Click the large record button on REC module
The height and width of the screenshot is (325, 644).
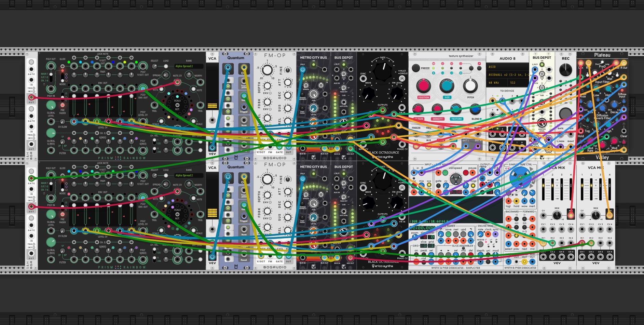(565, 113)
